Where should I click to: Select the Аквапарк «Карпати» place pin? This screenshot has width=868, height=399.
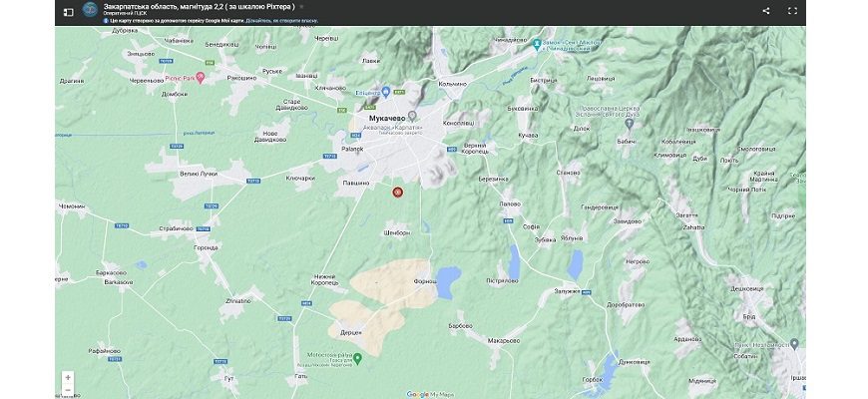pos(411,117)
